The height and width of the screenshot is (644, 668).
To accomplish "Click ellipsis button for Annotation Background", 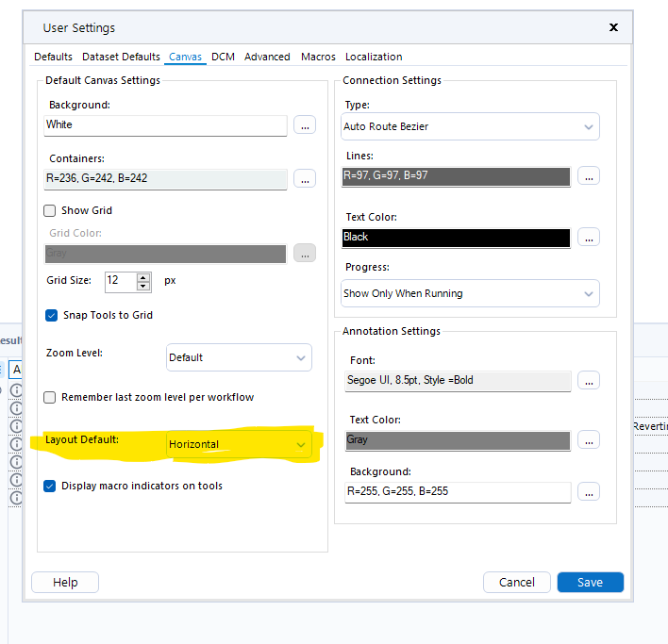I will [x=588, y=491].
